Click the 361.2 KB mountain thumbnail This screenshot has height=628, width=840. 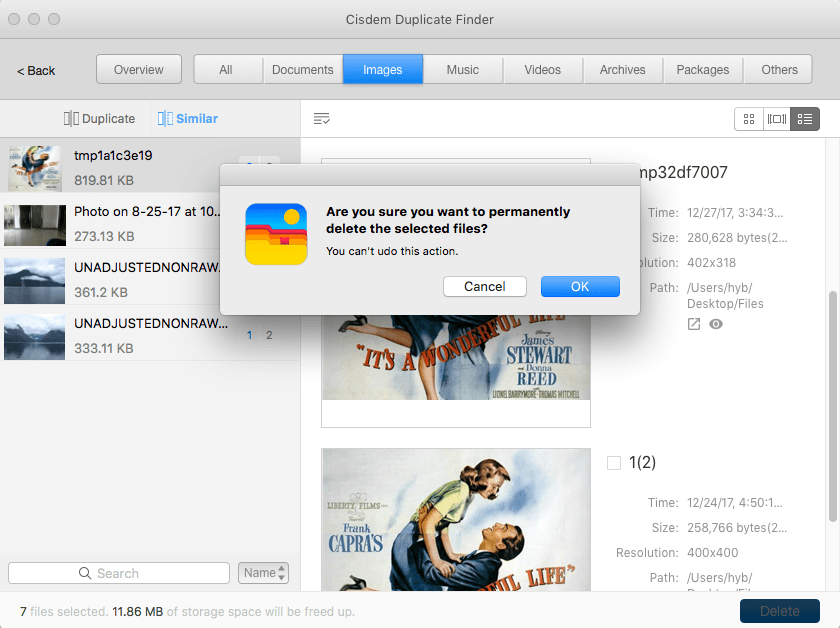(35, 281)
